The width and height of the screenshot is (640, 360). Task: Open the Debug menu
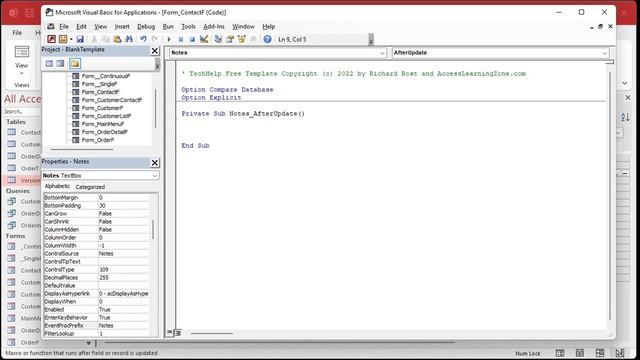(146, 27)
